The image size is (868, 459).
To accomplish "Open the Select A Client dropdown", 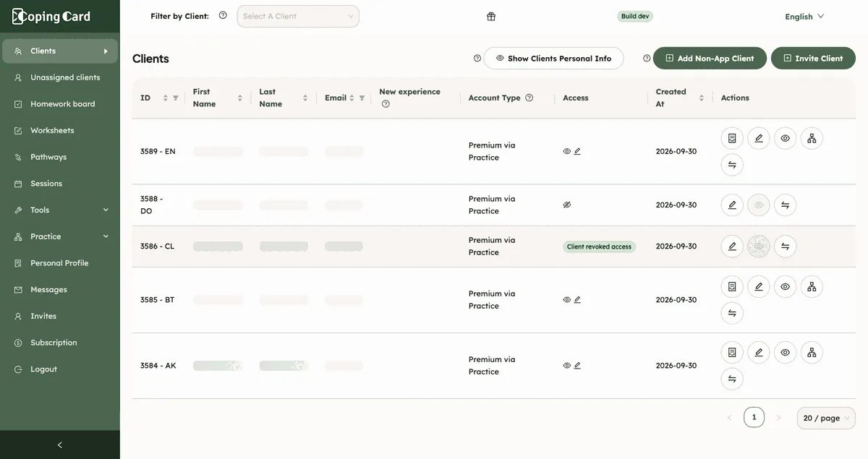I will pyautogui.click(x=298, y=17).
